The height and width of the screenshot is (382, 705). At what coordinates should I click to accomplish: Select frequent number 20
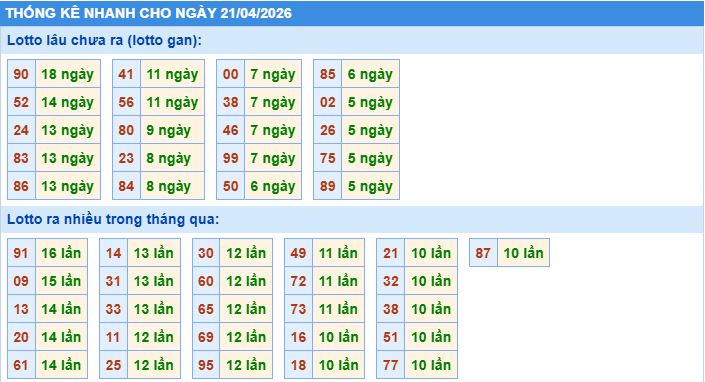click(21, 337)
